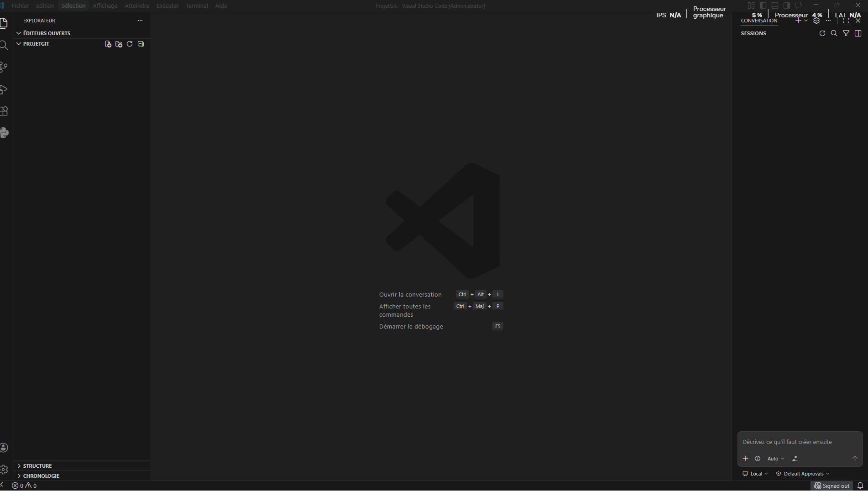This screenshot has height=491, width=868.
Task: Open the Local session target dropdown
Action: point(755,474)
